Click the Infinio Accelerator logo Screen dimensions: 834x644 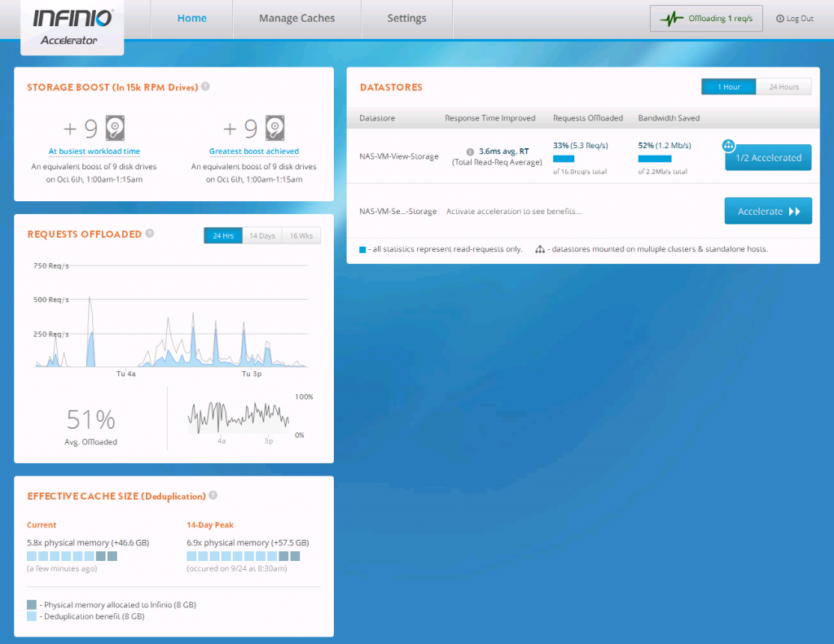[72, 27]
